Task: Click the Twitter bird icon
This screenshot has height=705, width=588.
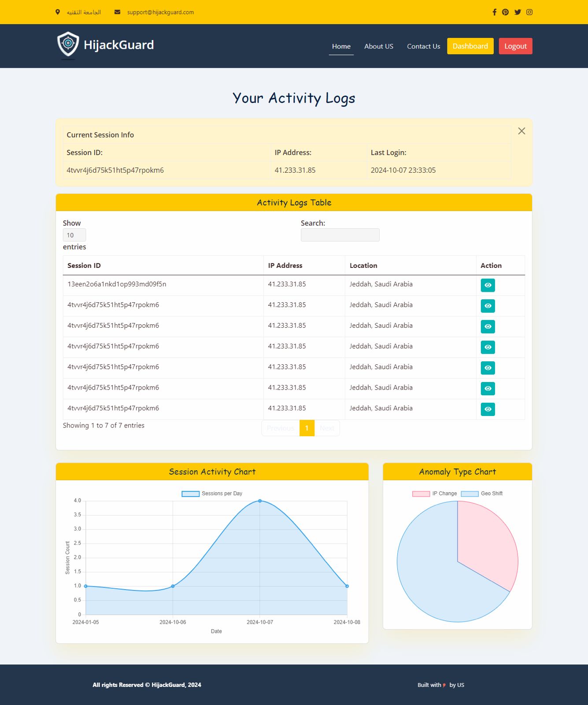Action: tap(518, 12)
